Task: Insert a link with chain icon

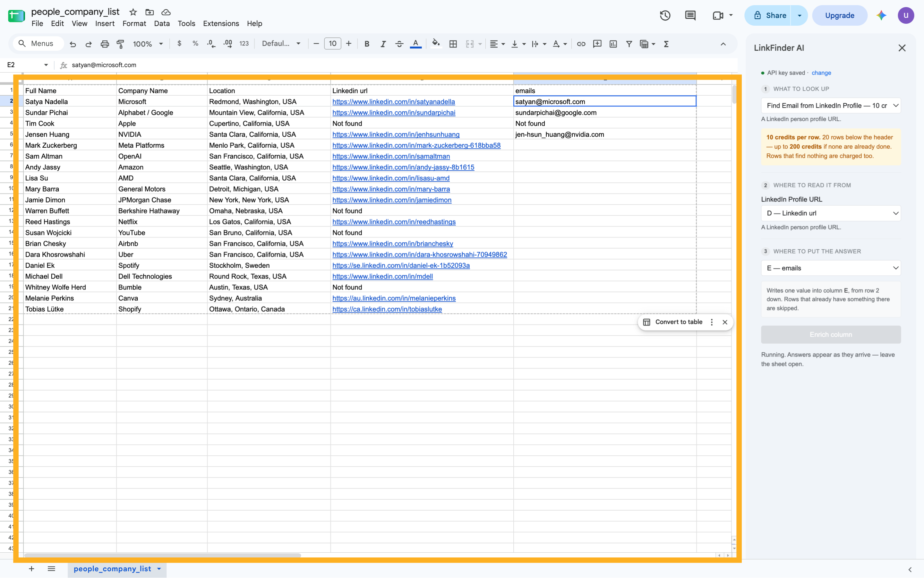Action: (x=581, y=44)
